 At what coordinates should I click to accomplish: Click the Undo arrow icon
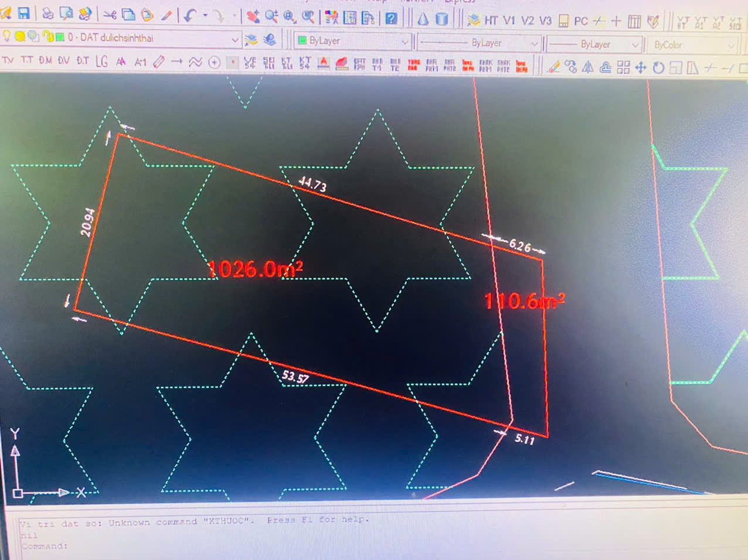pos(189,16)
